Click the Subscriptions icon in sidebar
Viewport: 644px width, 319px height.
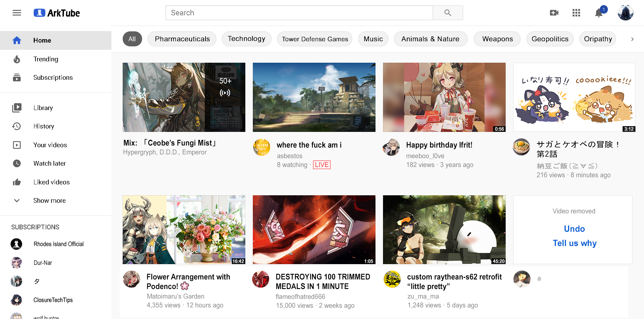pos(17,78)
